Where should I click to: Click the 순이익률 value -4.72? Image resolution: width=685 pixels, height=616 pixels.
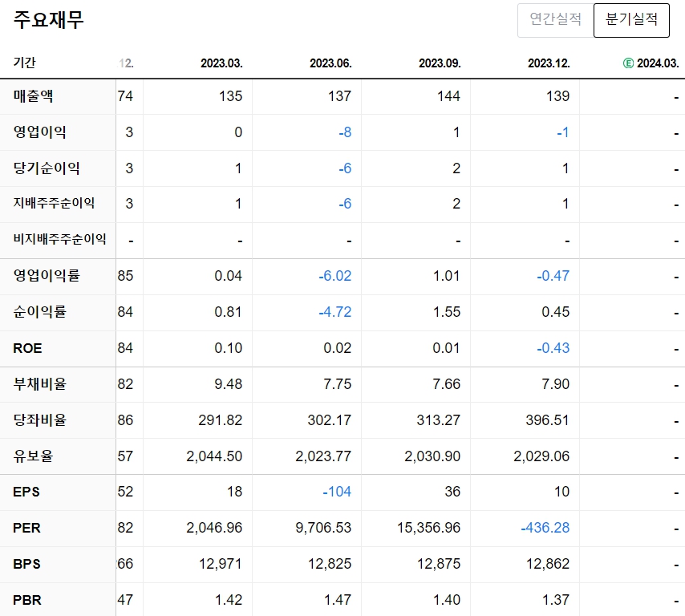click(x=335, y=312)
